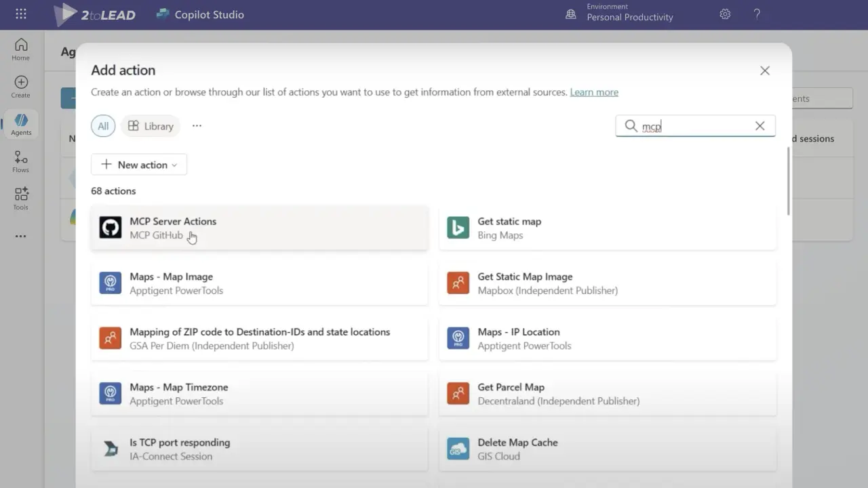This screenshot has width=868, height=488.
Task: Open the Help question mark icon
Action: 757,14
